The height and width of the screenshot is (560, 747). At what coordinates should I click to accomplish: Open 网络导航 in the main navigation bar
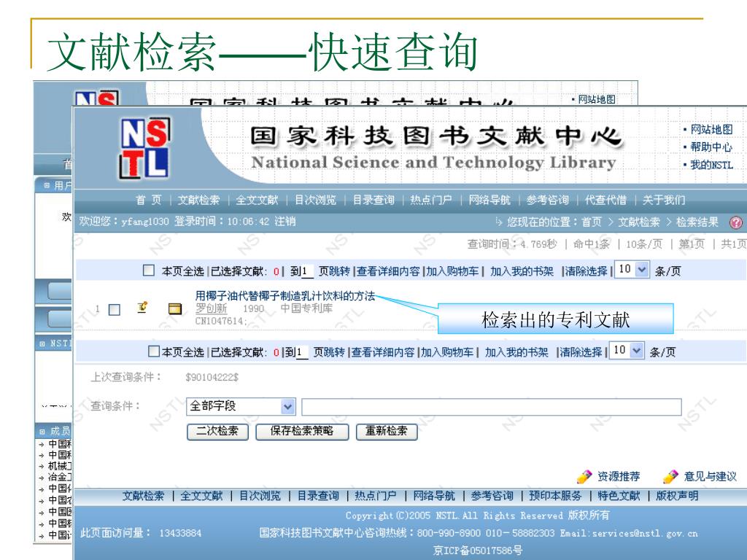(489, 200)
